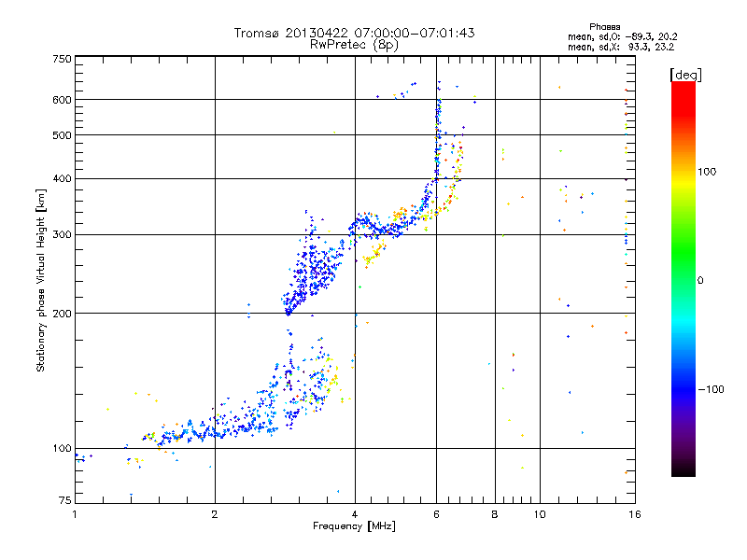Image resolution: width=747 pixels, height=560 pixels.
Task: Click x-axis tick label '6'
Action: (x=436, y=514)
